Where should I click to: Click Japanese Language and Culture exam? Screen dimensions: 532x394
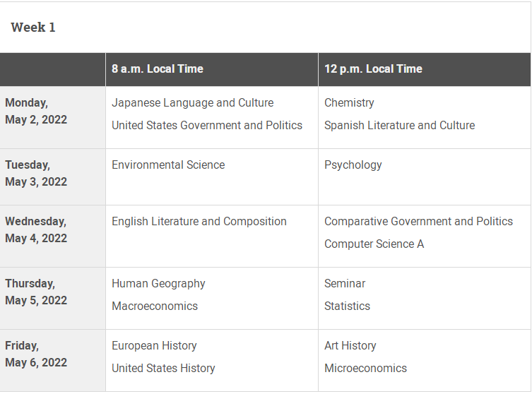click(x=192, y=103)
